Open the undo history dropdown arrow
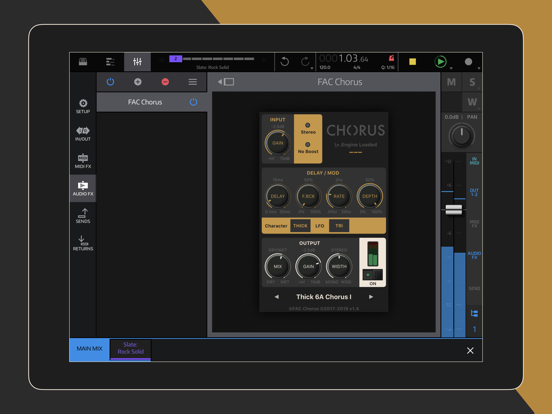Viewport: 552px width, 414px height. pyautogui.click(x=312, y=68)
